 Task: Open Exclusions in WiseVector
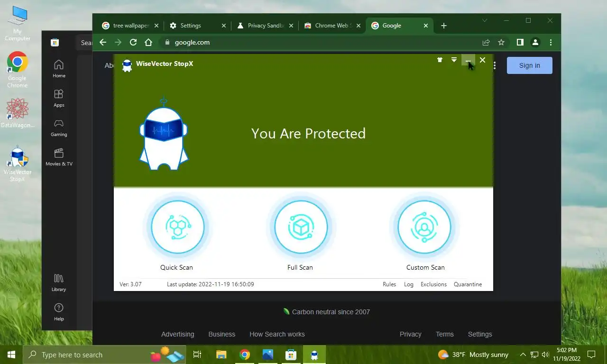tap(433, 284)
